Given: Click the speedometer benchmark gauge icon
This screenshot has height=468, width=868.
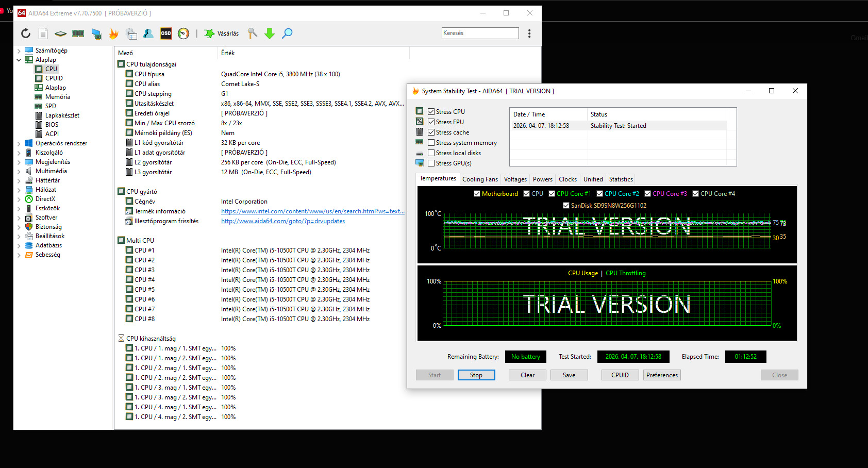Looking at the screenshot, I should (x=183, y=34).
